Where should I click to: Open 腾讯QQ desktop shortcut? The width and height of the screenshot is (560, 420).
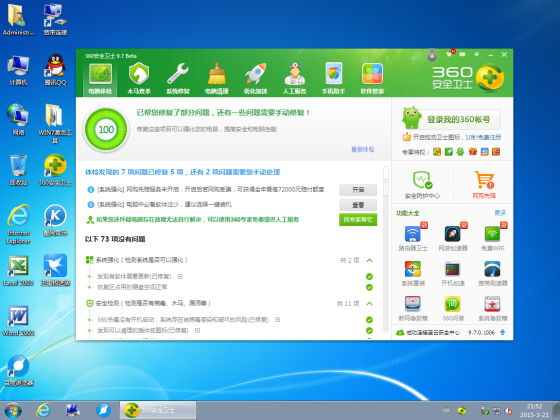point(55,70)
